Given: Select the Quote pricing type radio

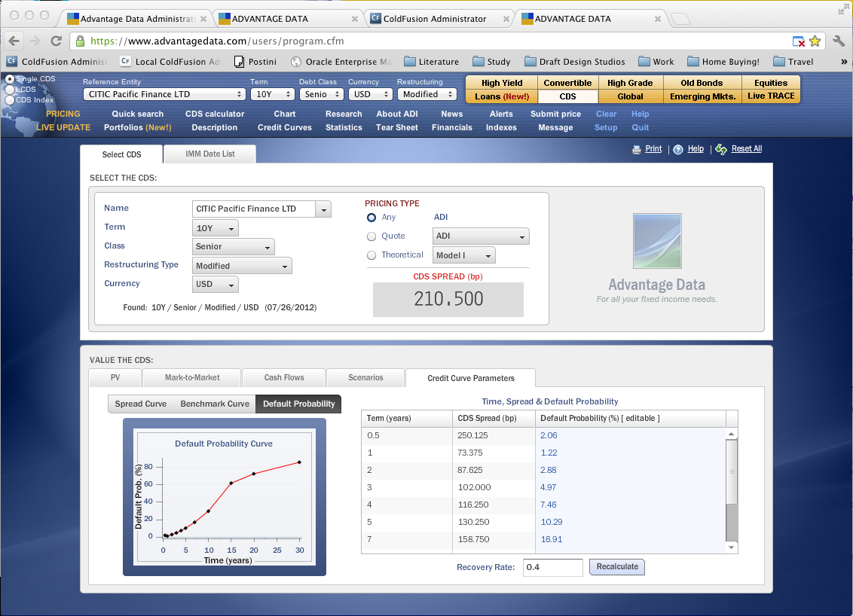Looking at the screenshot, I should pos(371,236).
